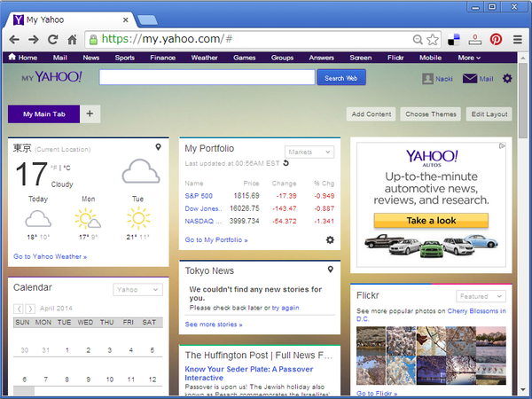Open News in the top navigation bar

(91, 58)
